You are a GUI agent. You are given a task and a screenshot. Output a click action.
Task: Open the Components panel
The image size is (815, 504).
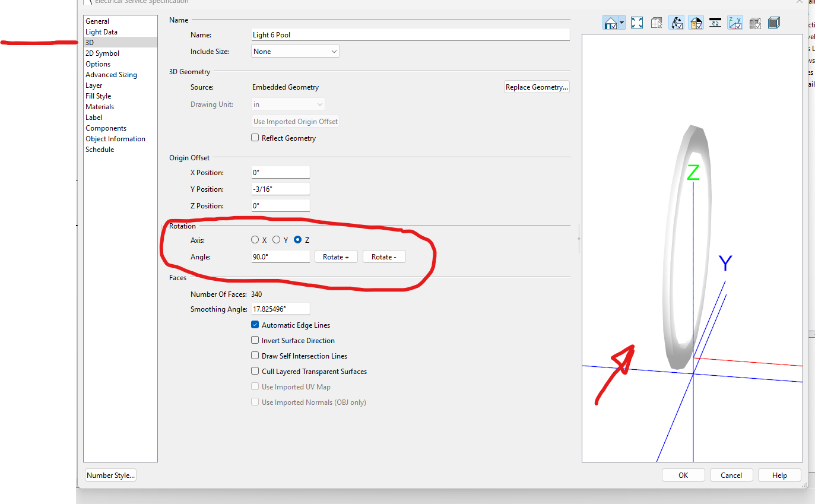pyautogui.click(x=120, y=128)
